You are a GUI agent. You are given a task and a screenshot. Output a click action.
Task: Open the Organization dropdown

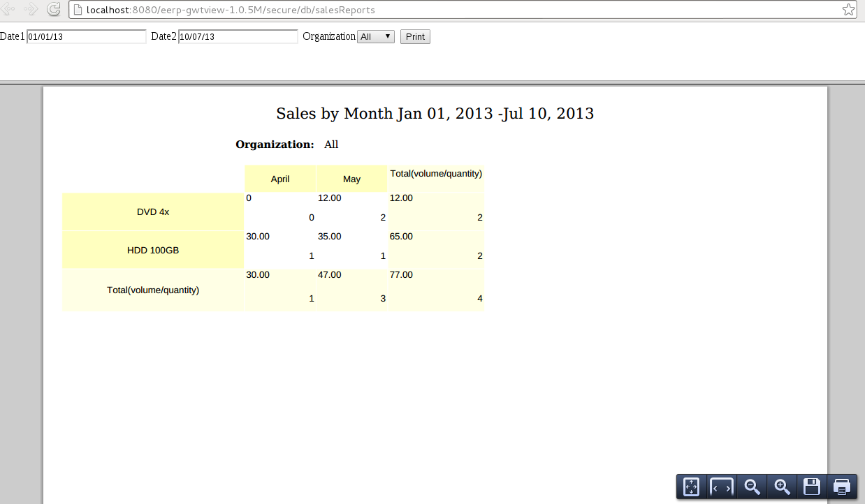click(375, 36)
